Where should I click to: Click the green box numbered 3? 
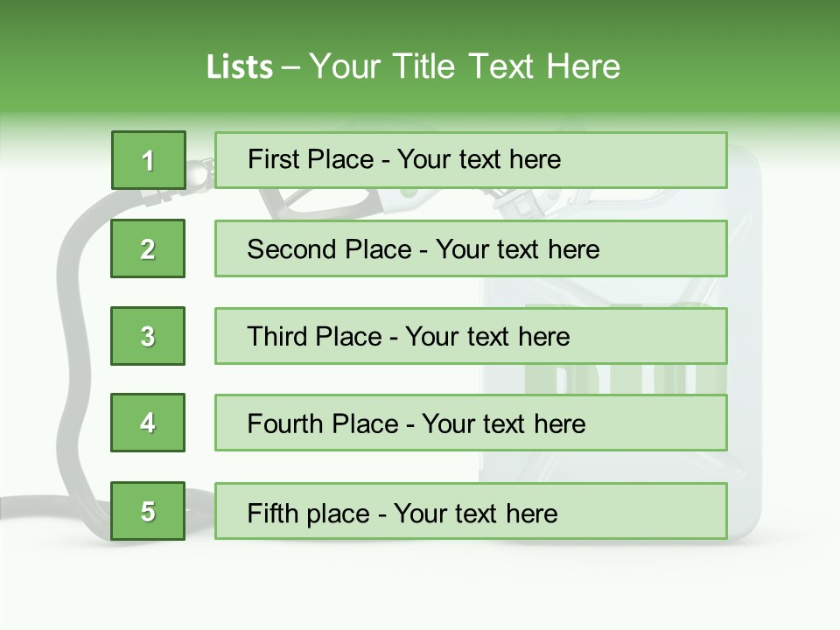pyautogui.click(x=148, y=336)
